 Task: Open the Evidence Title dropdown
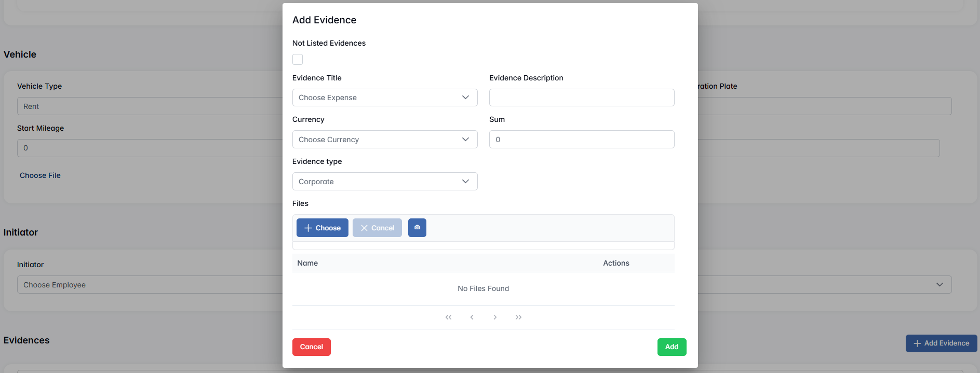pos(384,98)
